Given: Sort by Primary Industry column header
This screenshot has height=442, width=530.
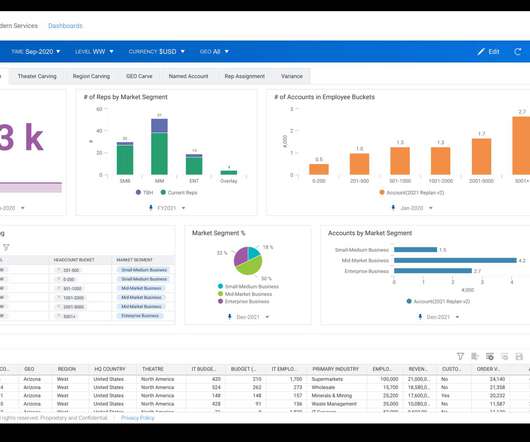Looking at the screenshot, I should (x=335, y=369).
